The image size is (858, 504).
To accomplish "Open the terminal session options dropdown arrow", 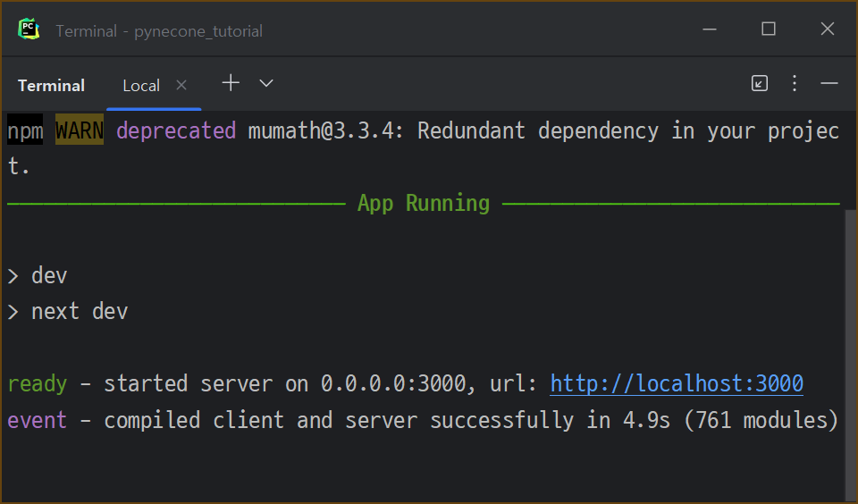I will (x=266, y=83).
